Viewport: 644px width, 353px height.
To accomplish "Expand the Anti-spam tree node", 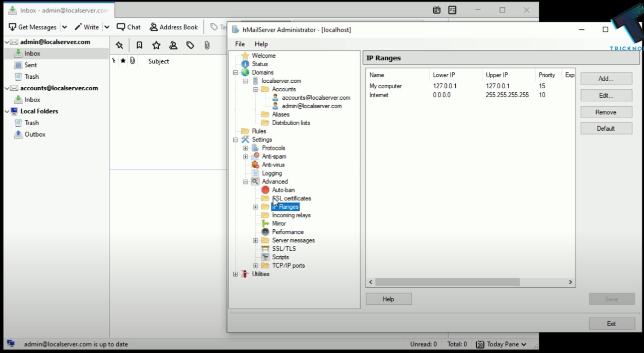I will click(246, 157).
